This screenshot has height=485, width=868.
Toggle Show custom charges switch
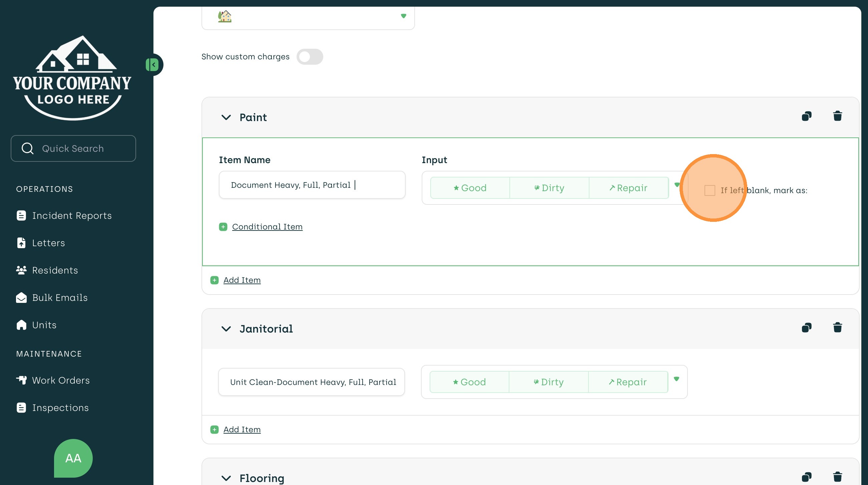coord(309,57)
